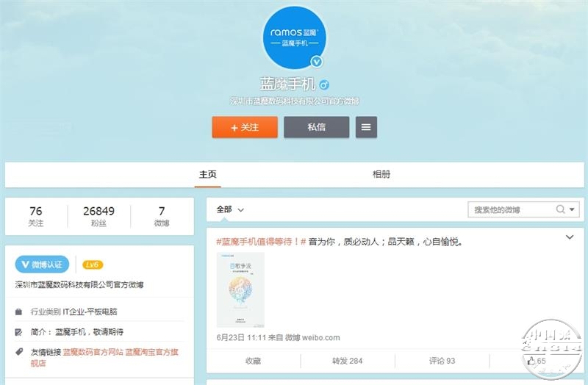Expand the post options chevron

point(570,237)
